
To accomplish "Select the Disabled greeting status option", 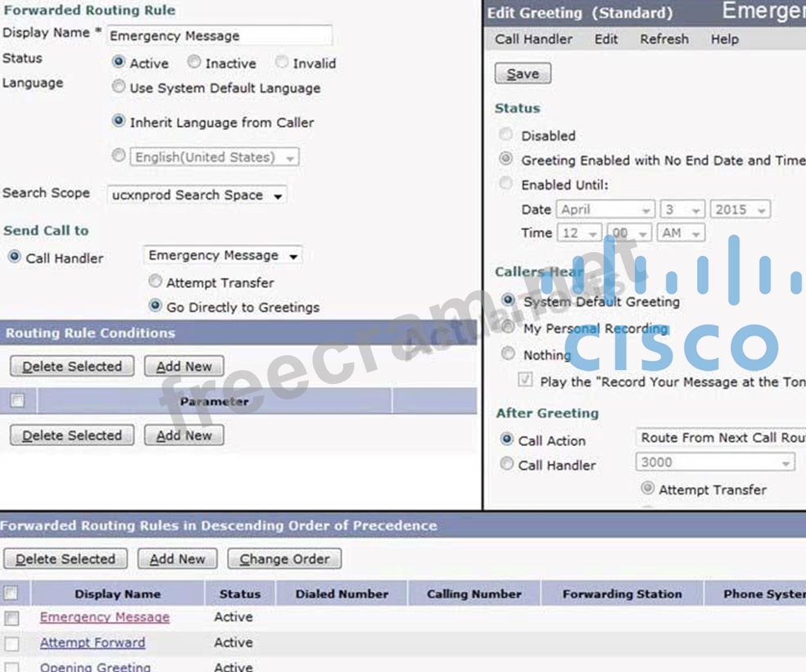I will coord(507,135).
